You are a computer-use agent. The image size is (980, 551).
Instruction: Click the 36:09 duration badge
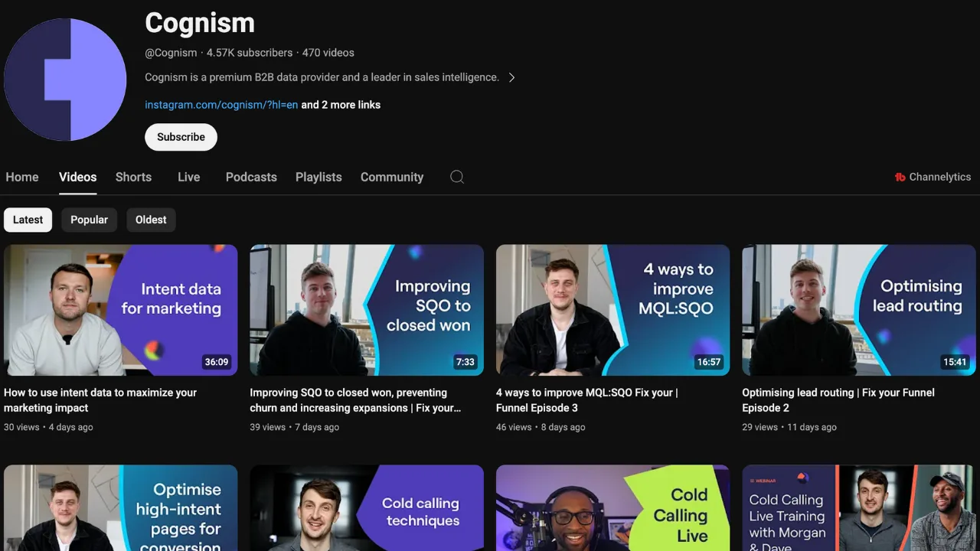pos(217,362)
